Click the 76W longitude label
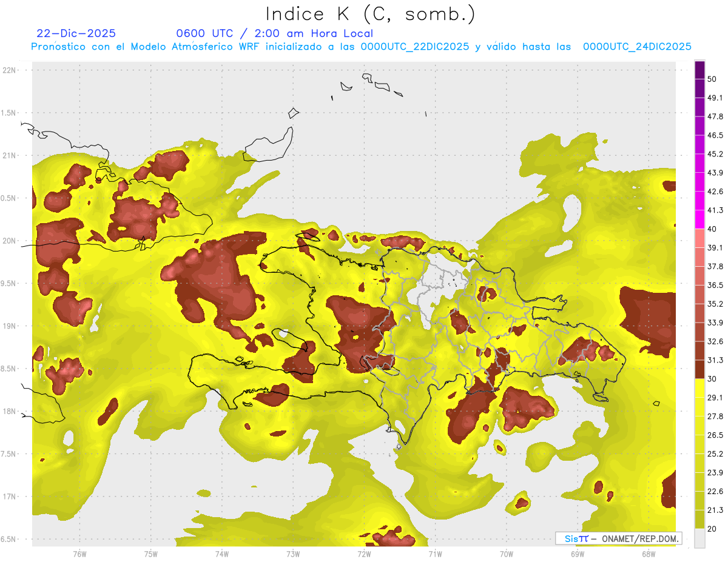Image resolution: width=728 pixels, height=562 pixels. (79, 554)
